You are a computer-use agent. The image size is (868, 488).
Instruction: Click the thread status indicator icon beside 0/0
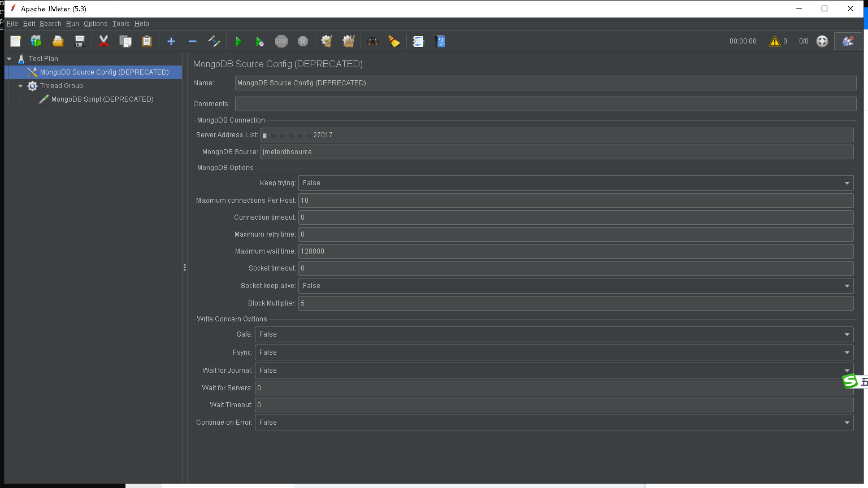(x=822, y=41)
